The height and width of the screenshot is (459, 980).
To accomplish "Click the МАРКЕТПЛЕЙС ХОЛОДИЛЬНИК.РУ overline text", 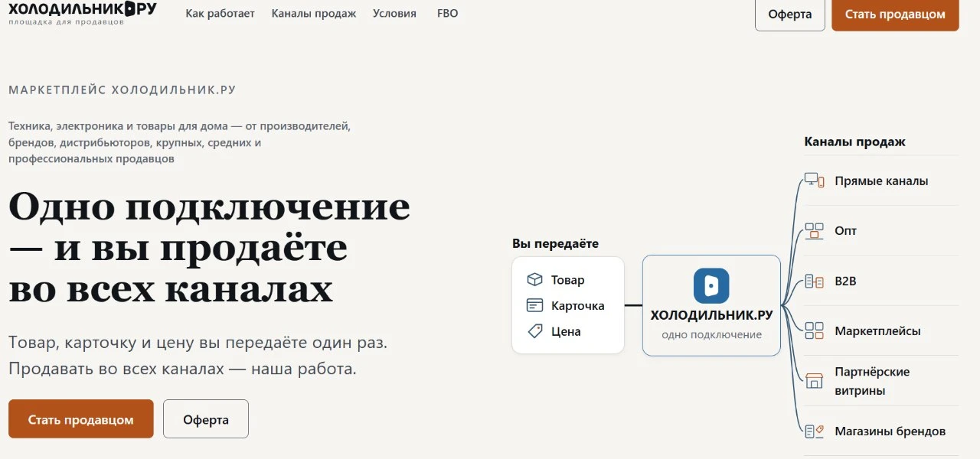I will 122,90.
